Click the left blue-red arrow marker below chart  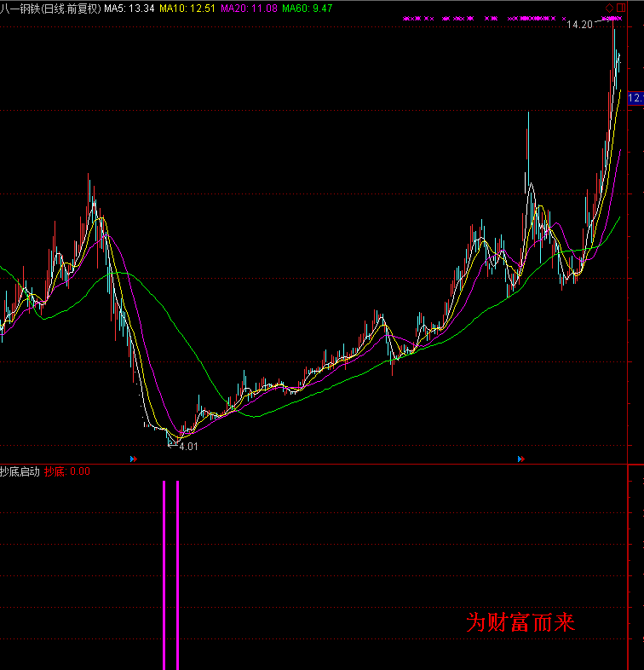(133, 459)
